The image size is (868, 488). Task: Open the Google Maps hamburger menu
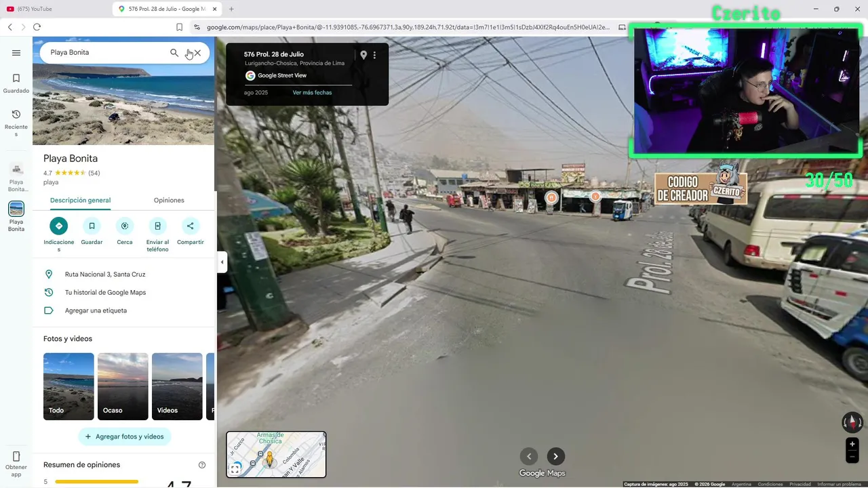[x=16, y=53]
